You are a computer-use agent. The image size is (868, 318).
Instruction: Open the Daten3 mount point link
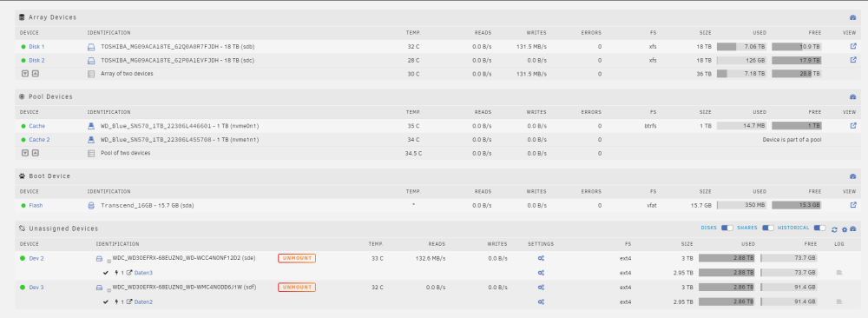point(143,273)
